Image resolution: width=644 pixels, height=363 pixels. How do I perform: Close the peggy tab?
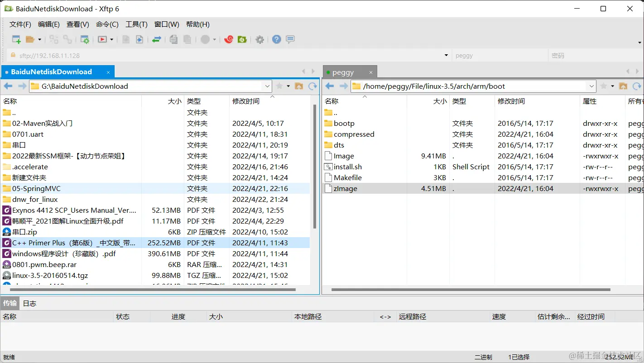pyautogui.click(x=371, y=72)
